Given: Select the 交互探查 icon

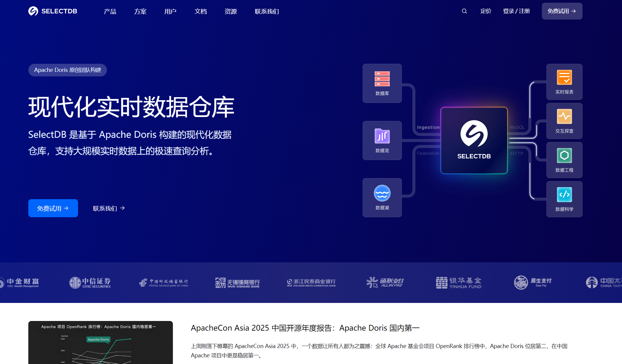Looking at the screenshot, I should [564, 121].
